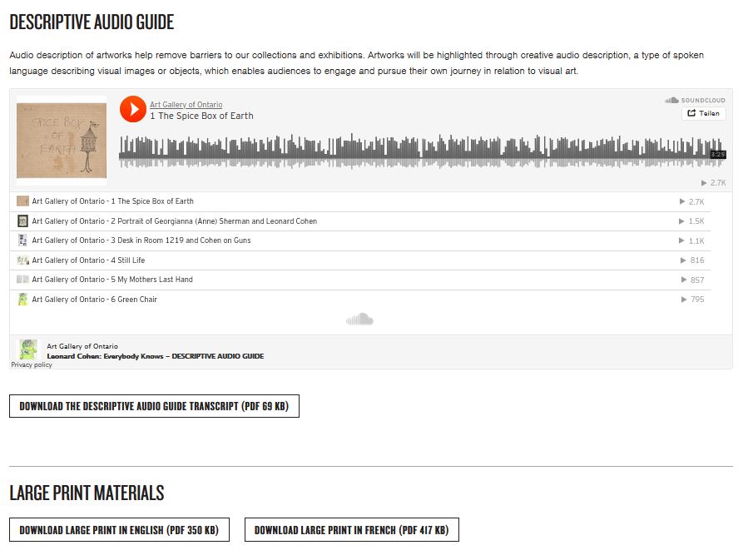Image resolution: width=743 pixels, height=560 pixels.
Task: Click the 816 play count in Still Life row
Action: click(x=692, y=260)
